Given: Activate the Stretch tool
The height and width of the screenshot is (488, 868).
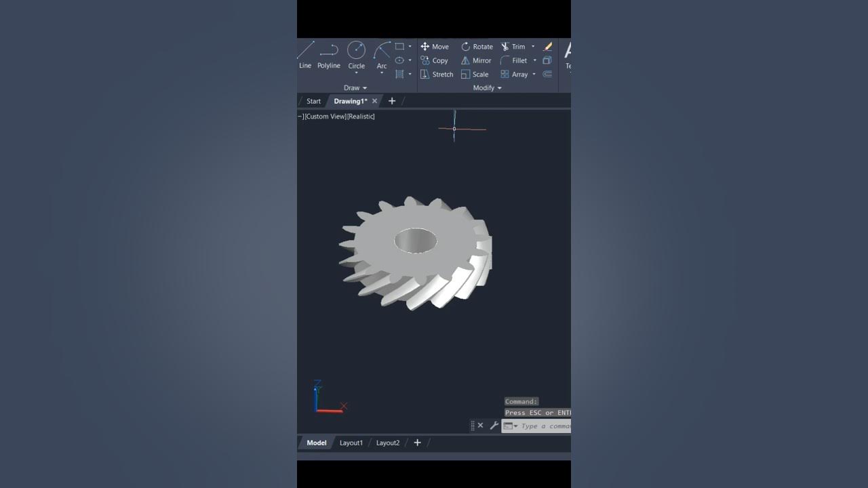Looking at the screenshot, I should pyautogui.click(x=437, y=75).
